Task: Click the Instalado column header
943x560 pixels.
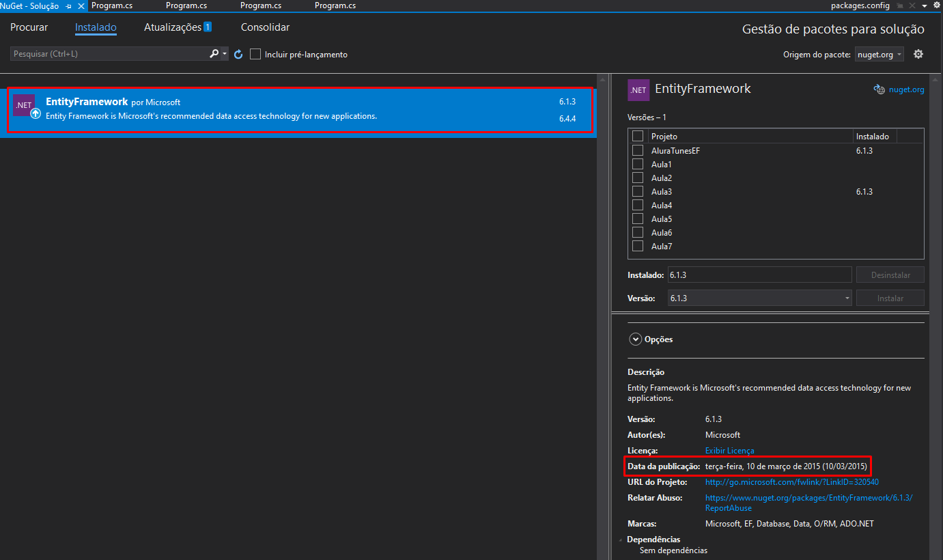Action: (875, 136)
